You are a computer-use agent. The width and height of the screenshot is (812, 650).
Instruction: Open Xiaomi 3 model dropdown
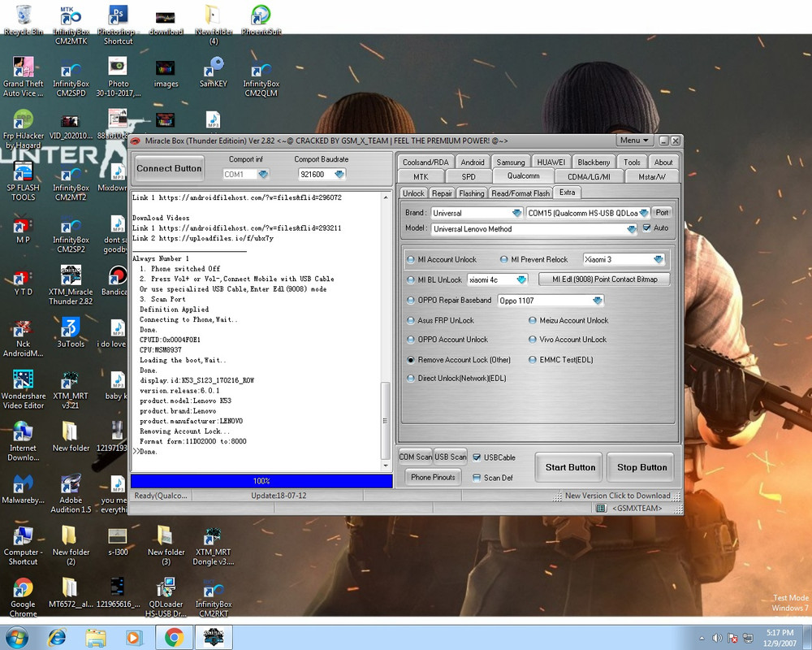tap(659, 259)
